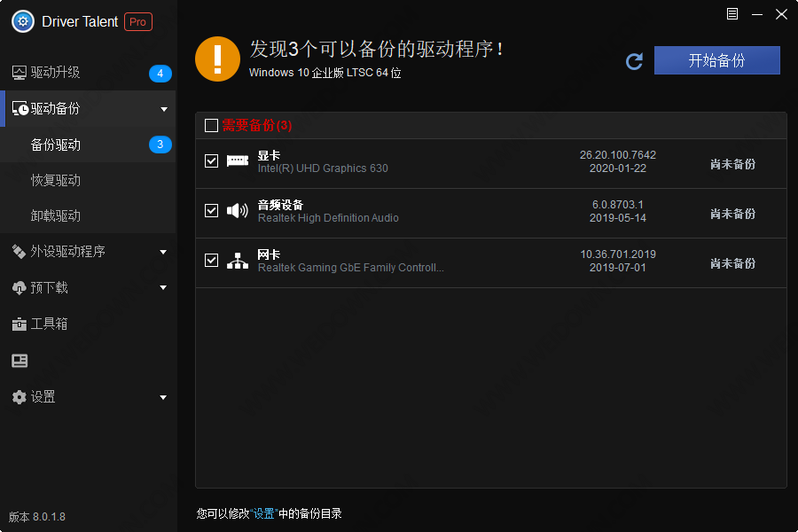Image resolution: width=798 pixels, height=532 pixels.
Task: Click the red Pro badge
Action: [x=138, y=22]
